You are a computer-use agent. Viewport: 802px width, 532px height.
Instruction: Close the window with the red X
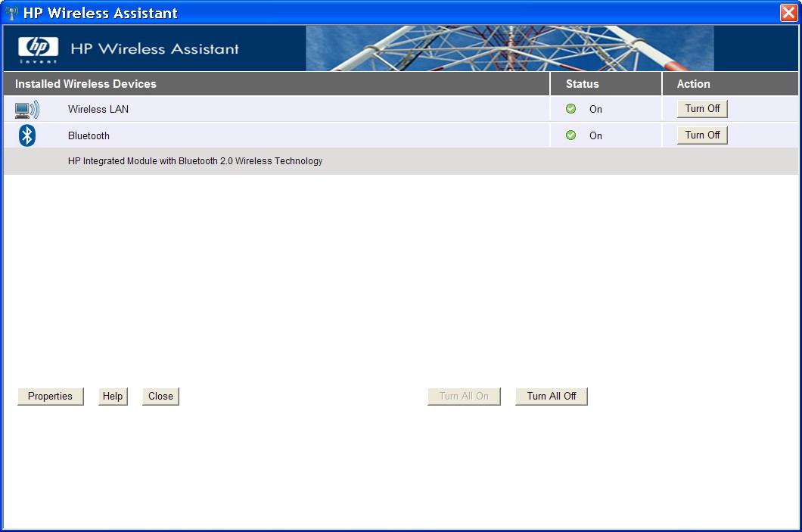tap(788, 13)
